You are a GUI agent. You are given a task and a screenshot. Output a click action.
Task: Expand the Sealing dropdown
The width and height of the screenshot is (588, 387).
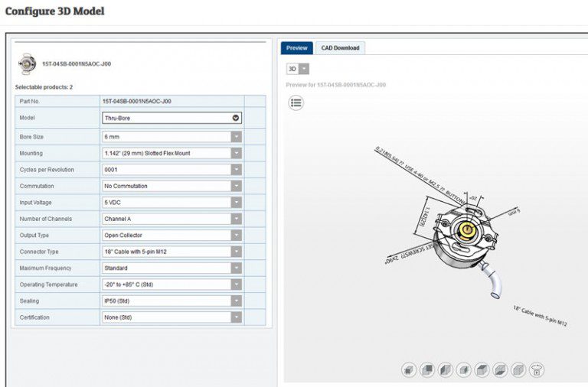tap(171, 301)
